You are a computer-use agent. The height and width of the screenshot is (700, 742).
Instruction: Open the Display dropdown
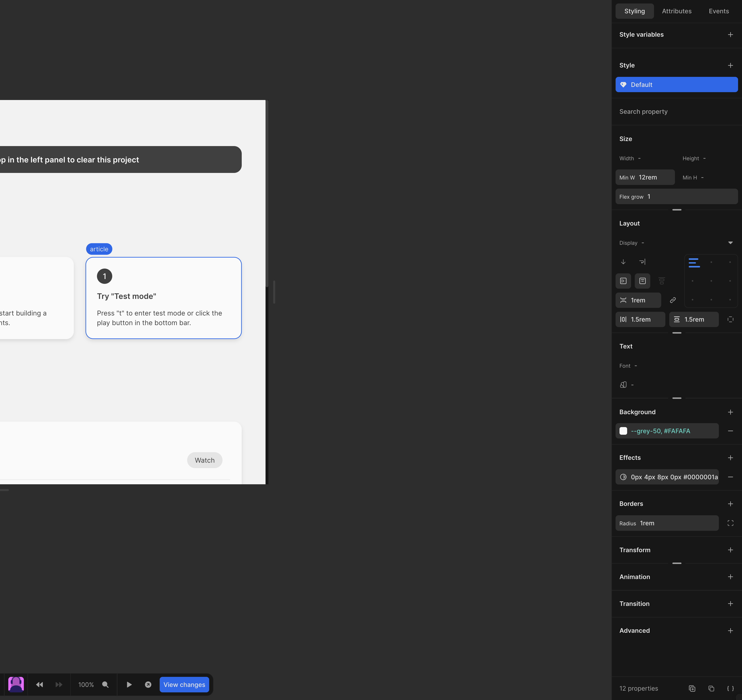tap(730, 243)
